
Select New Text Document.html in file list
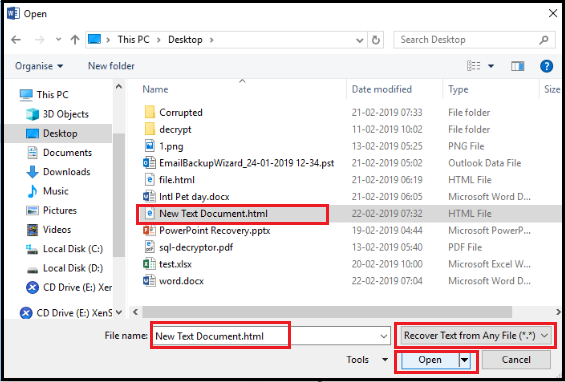[213, 214]
